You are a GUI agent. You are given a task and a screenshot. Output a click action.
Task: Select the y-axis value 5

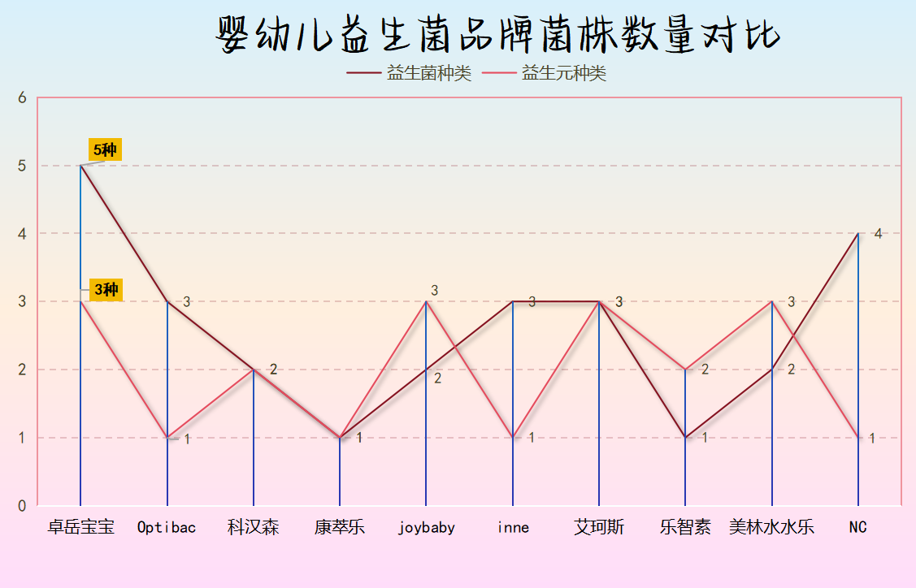tap(22, 166)
